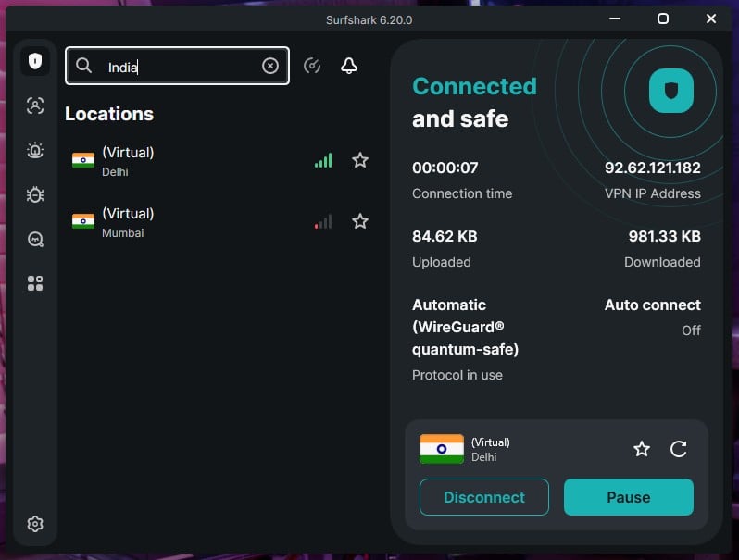
Task: Open the Alert siren sidebar icon
Action: pyautogui.click(x=35, y=150)
